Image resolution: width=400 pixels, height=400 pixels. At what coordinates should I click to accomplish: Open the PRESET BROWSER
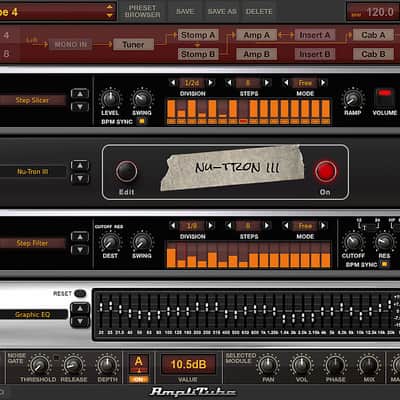(x=142, y=11)
